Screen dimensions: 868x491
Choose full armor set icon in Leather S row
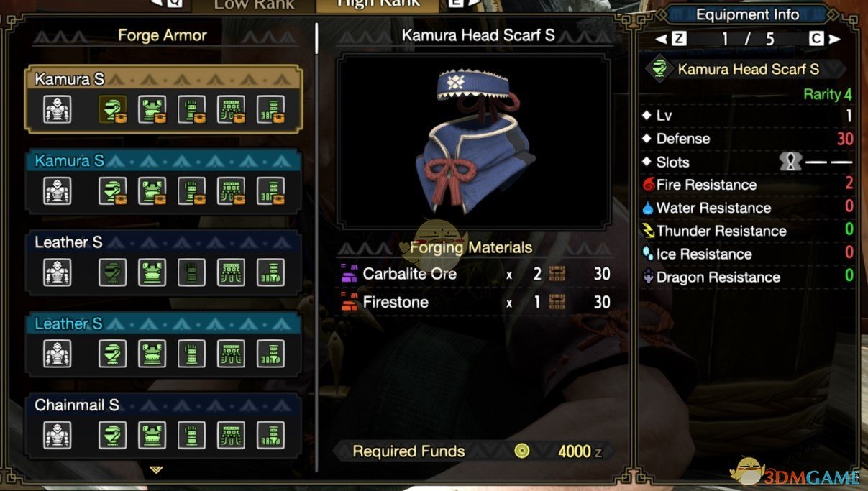point(58,272)
